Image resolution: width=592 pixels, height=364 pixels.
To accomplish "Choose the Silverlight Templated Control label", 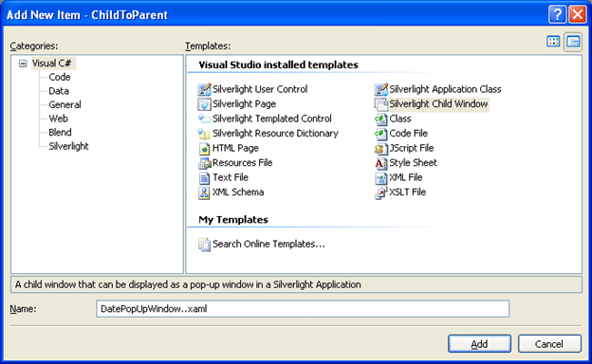I will point(272,118).
